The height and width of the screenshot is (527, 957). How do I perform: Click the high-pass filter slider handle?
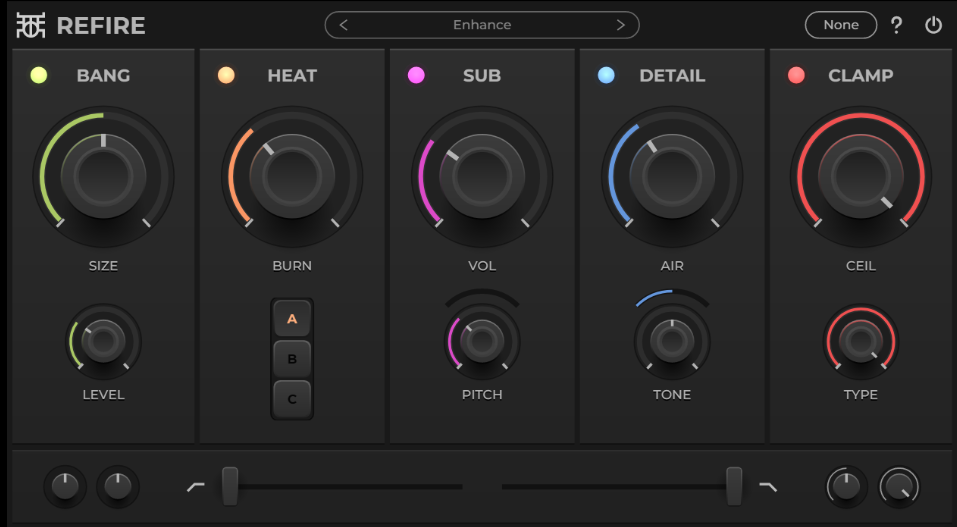(x=230, y=486)
